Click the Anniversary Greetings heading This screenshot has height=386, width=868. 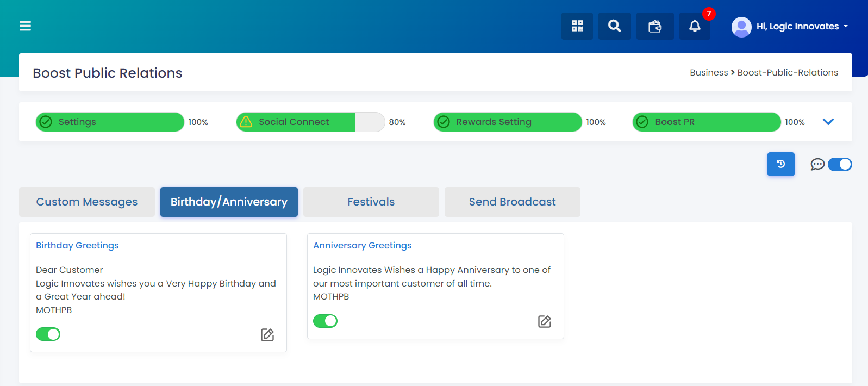point(363,245)
